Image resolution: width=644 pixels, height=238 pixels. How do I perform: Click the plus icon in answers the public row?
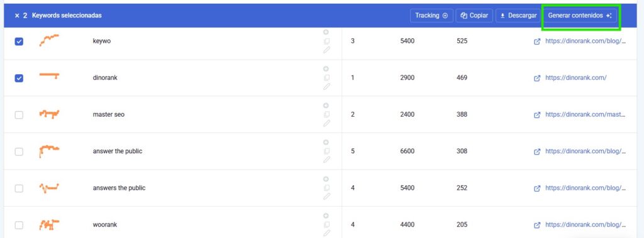coord(326,179)
